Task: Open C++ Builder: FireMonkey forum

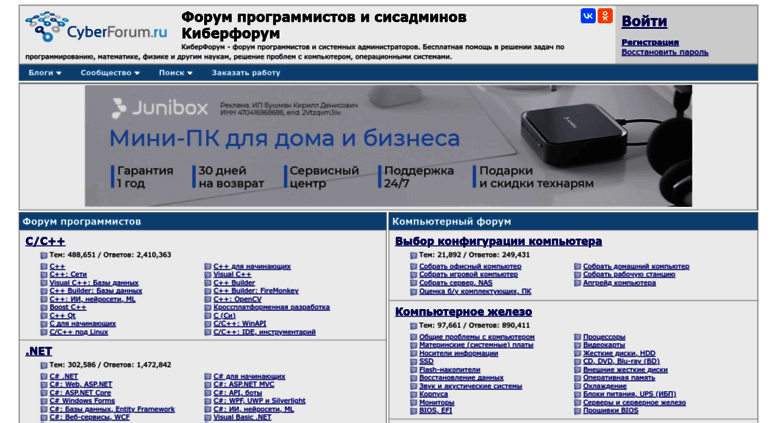Action: pos(256,291)
